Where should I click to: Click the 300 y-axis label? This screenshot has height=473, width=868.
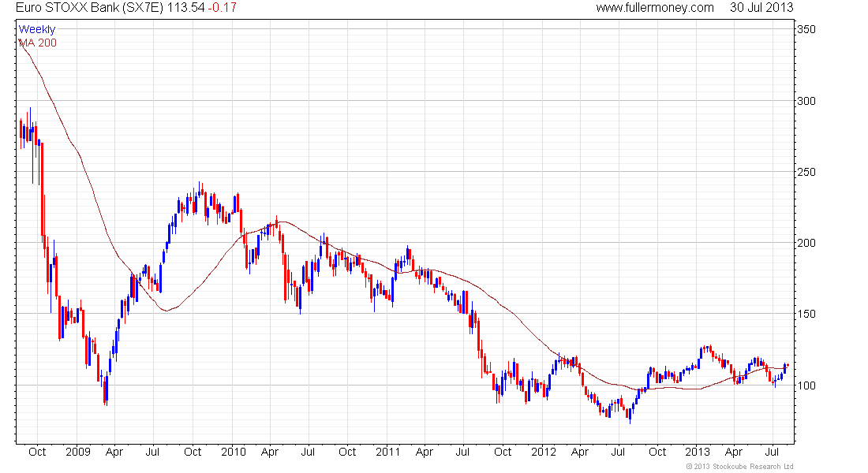tap(806, 101)
